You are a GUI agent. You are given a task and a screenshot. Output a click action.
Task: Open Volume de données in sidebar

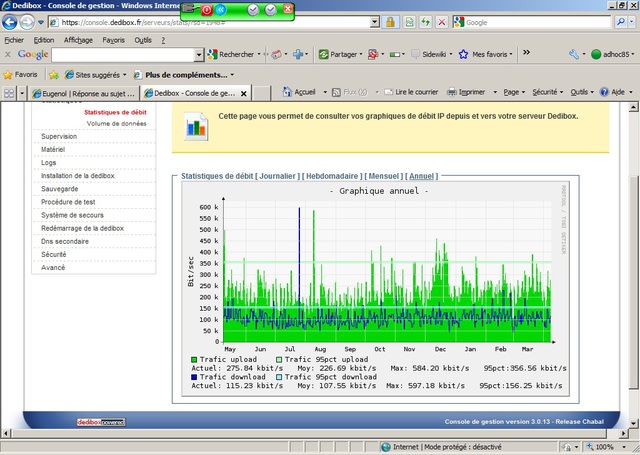pyautogui.click(x=115, y=124)
